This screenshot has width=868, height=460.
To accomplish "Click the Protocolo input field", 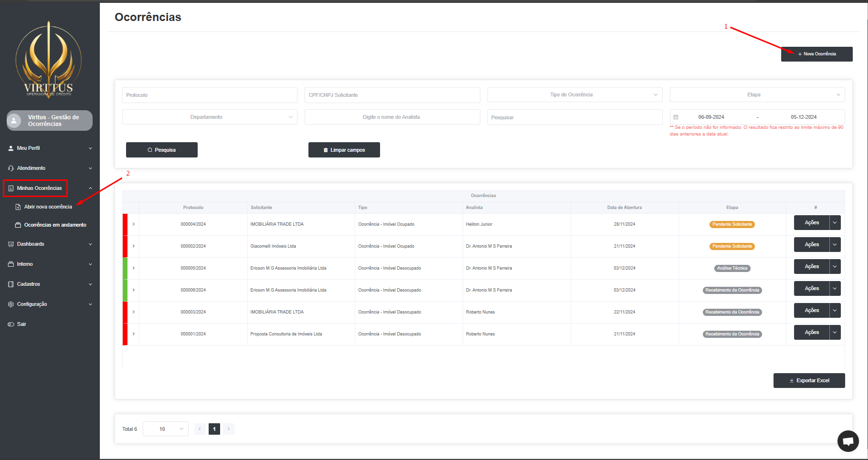I will point(210,95).
